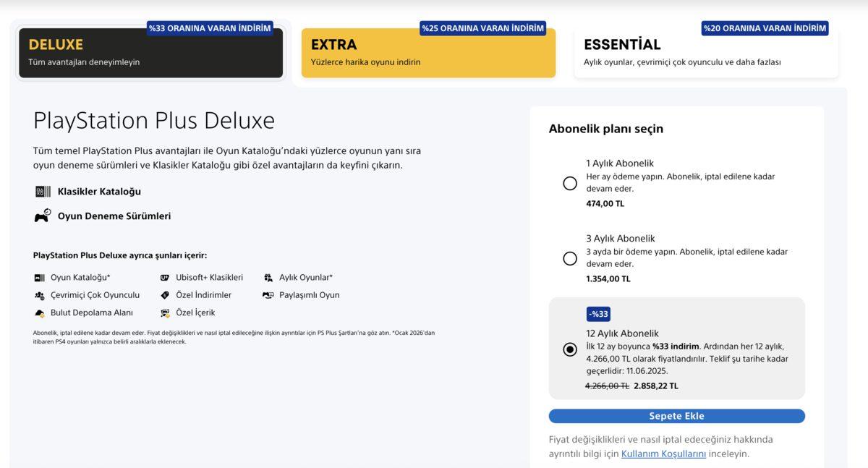The width and height of the screenshot is (868, 468).
Task: Click the Paylaşımlı Oyun icon
Action: [x=268, y=295]
